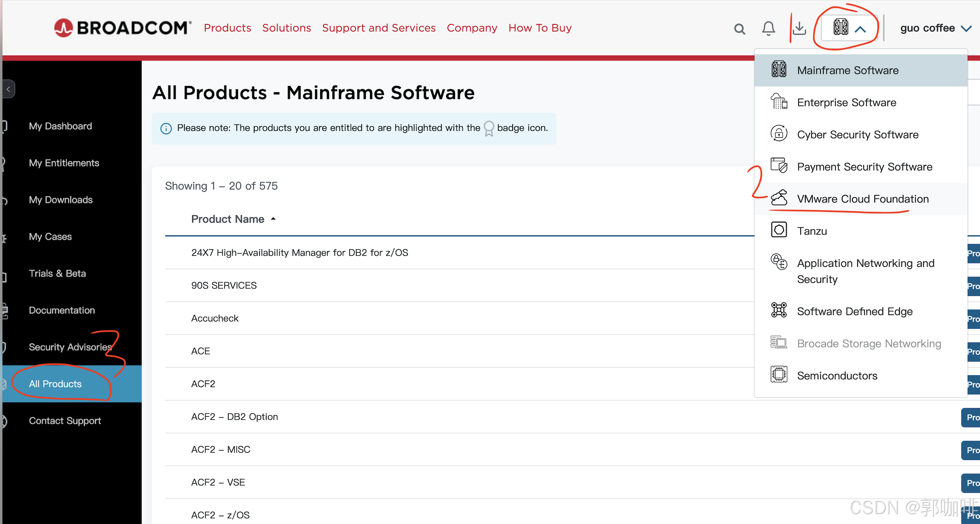Click the search magnifier icon
Image resolution: width=980 pixels, height=524 pixels.
(739, 29)
